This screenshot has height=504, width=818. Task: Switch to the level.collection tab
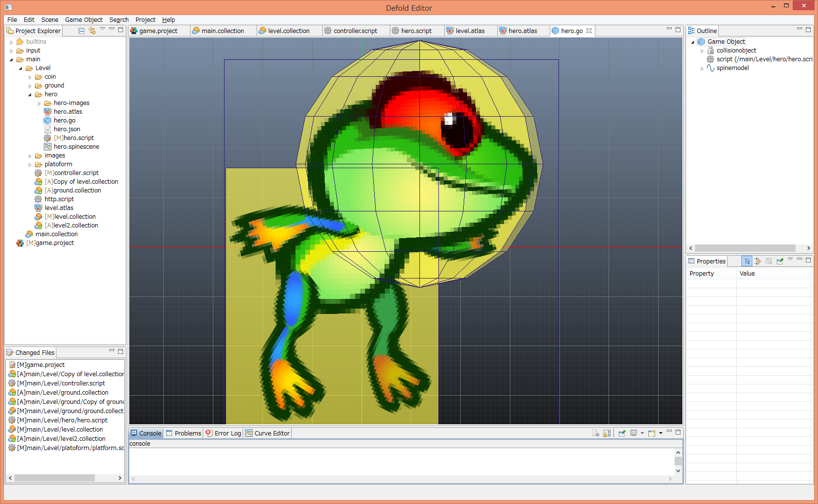[x=288, y=31]
